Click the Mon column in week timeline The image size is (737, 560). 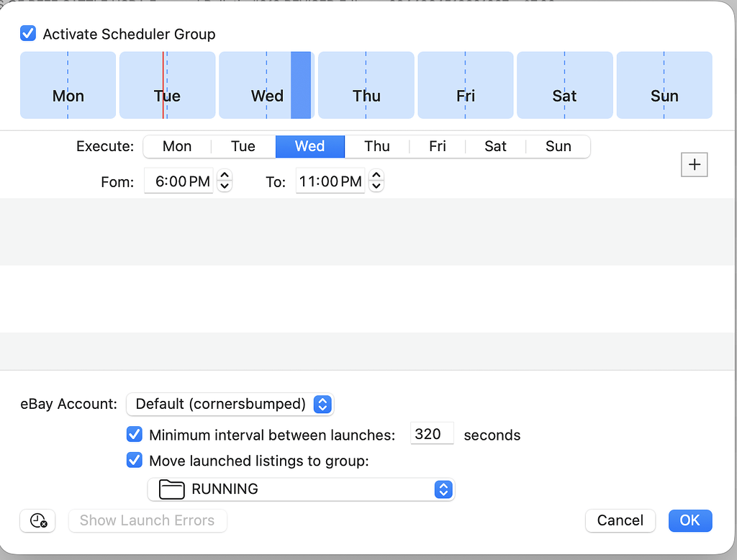pyautogui.click(x=68, y=85)
